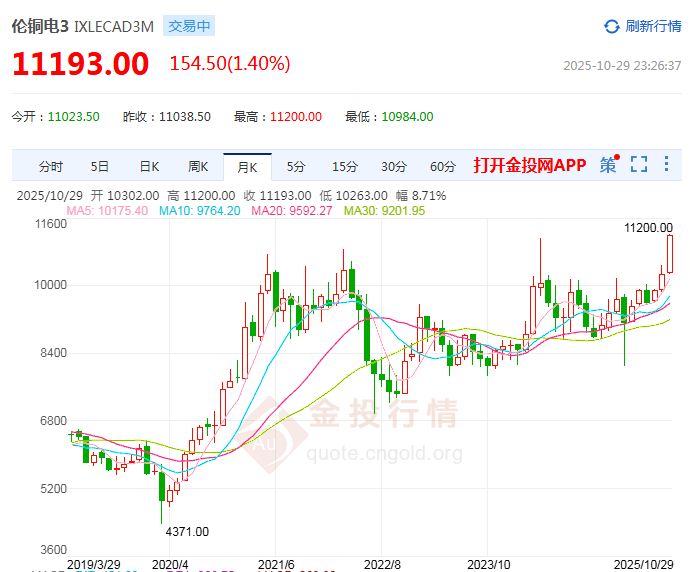
Task: Click the 2020/4 date axis label
Action: [170, 565]
